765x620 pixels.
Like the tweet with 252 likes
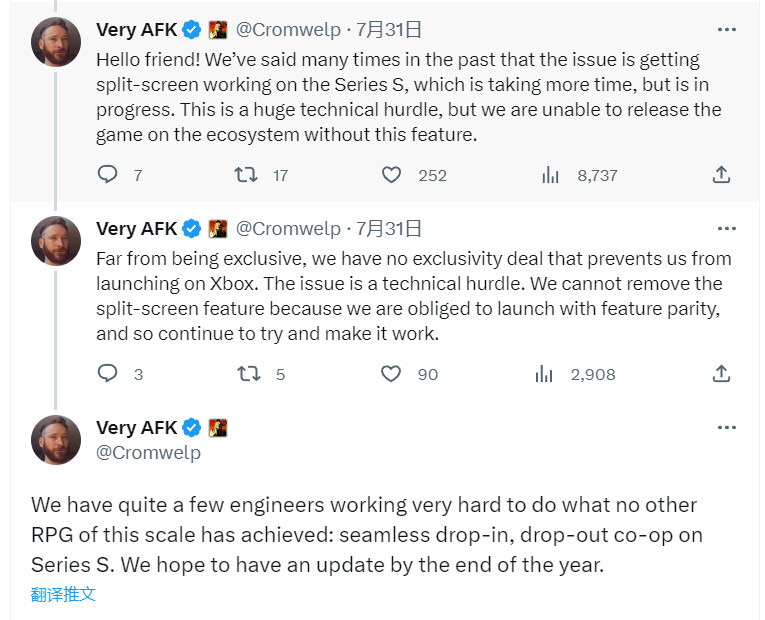tap(392, 175)
